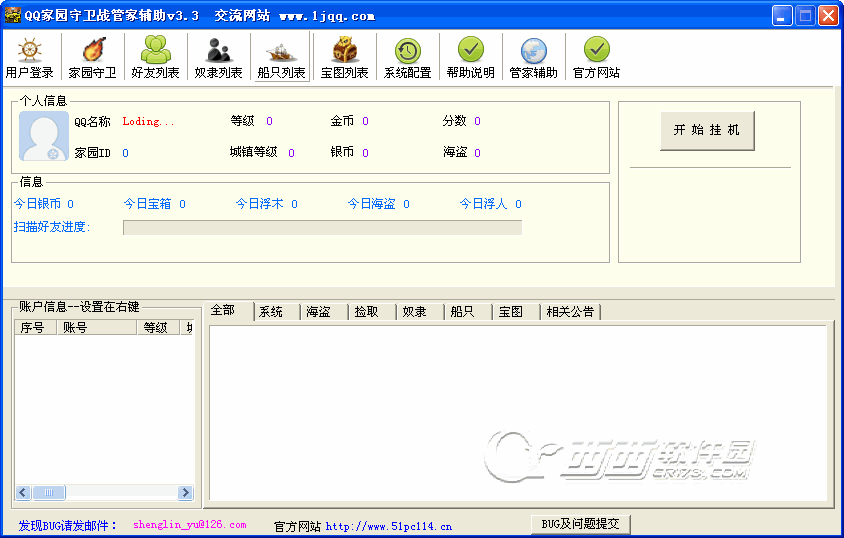Click the account list scroll right arrow
Screen dimensions: 844x538
tap(185, 492)
